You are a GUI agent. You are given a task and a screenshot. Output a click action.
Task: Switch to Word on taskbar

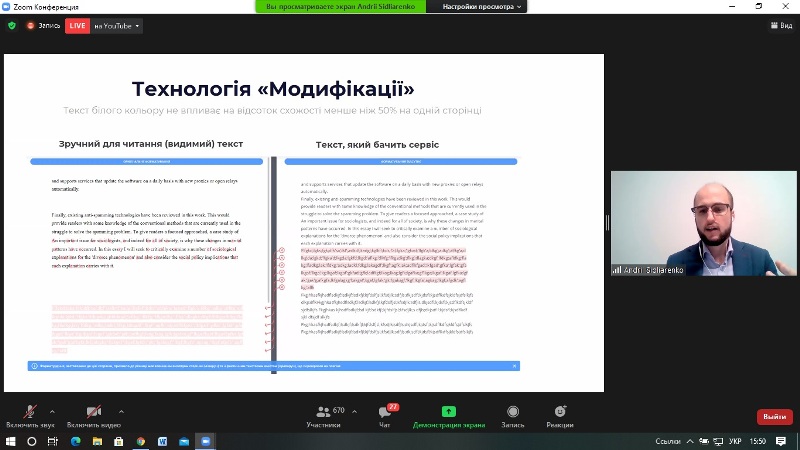pos(162,441)
